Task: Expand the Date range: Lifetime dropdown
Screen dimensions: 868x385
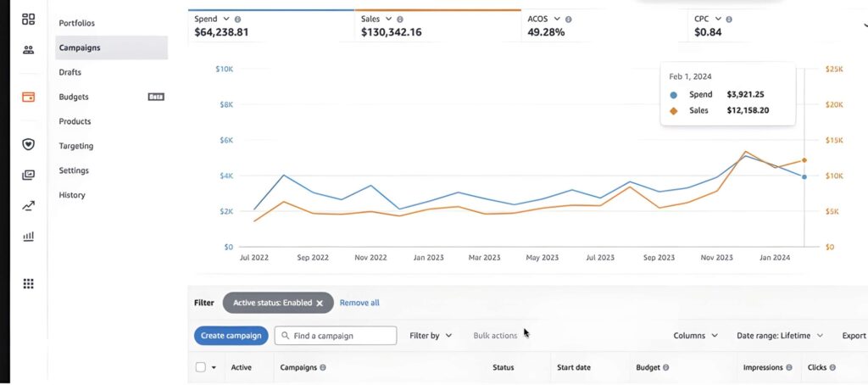Action: [x=780, y=336]
